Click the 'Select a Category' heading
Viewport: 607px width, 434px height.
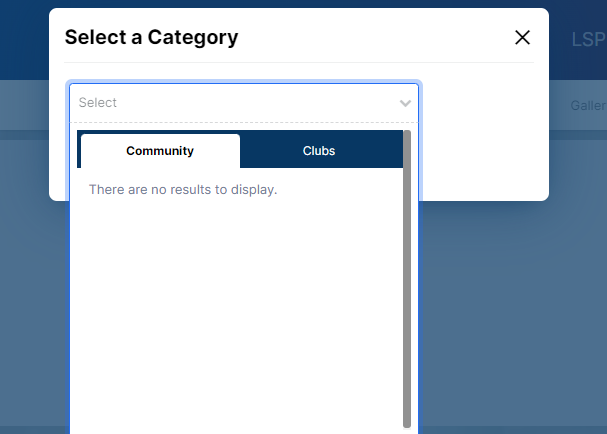click(x=151, y=38)
